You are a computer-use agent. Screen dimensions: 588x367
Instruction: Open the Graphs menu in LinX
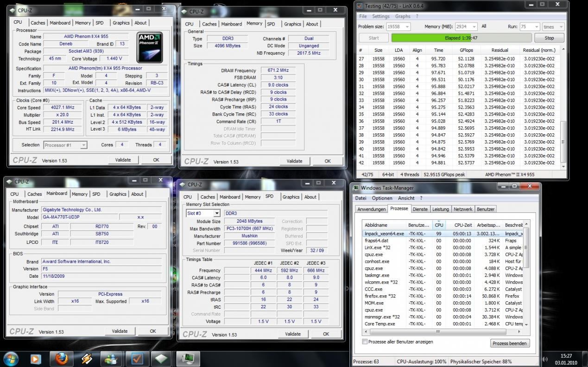(x=403, y=16)
